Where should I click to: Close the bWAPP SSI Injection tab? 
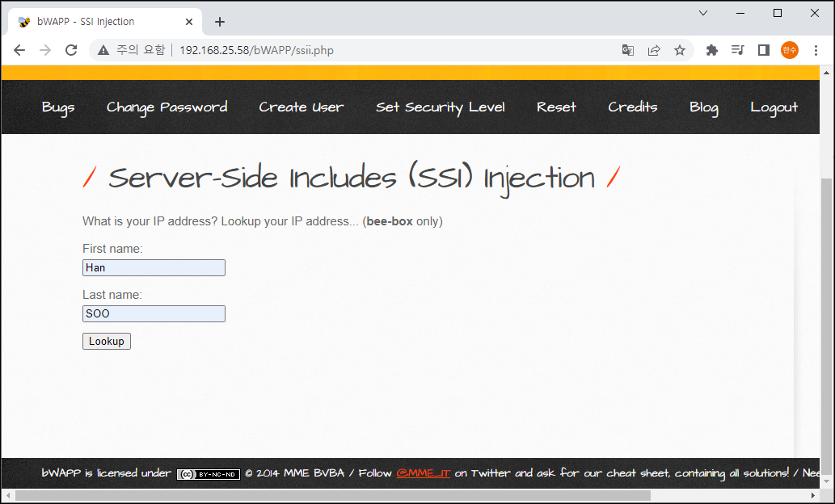(189, 22)
